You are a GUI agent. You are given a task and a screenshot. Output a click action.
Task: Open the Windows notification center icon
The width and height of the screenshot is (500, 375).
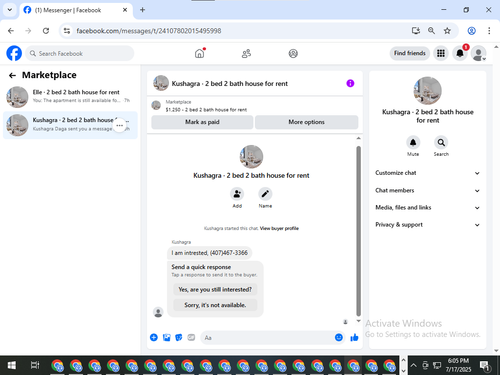[x=485, y=366]
